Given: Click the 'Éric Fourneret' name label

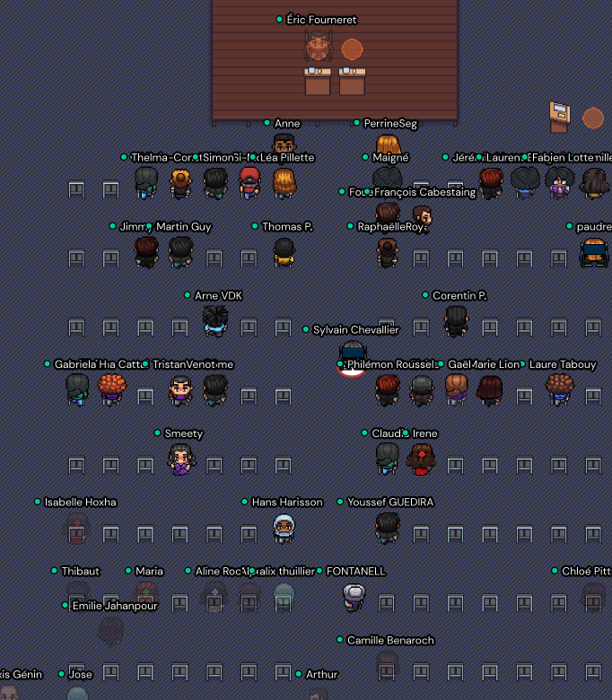Looking at the screenshot, I should [x=321, y=20].
